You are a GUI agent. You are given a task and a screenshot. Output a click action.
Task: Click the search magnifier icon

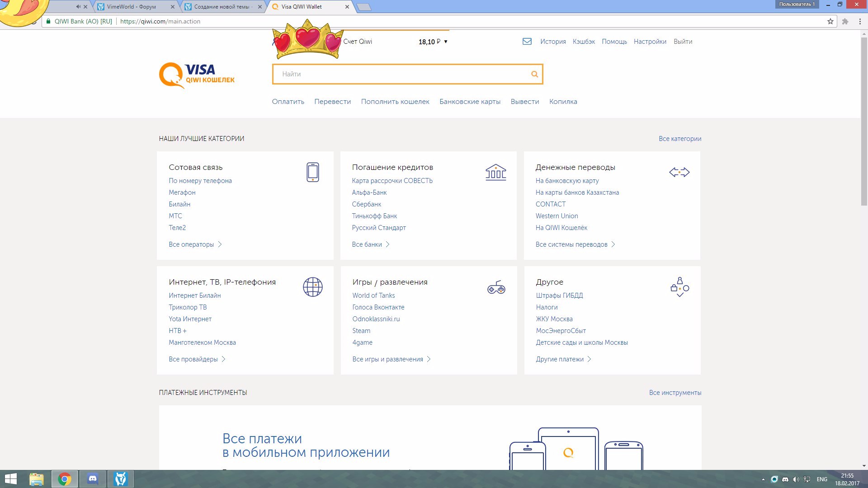tap(534, 74)
